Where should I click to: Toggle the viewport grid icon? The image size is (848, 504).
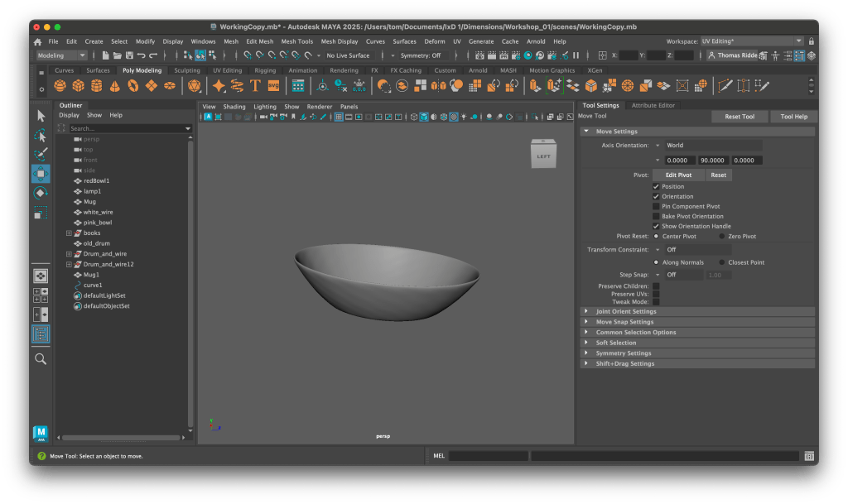point(339,117)
